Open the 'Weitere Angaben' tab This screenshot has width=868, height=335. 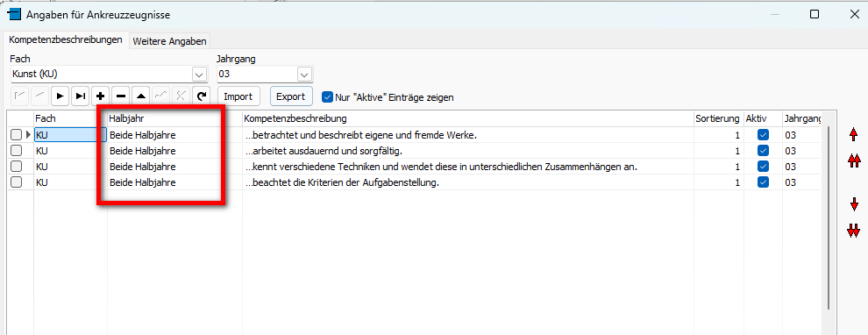(170, 41)
